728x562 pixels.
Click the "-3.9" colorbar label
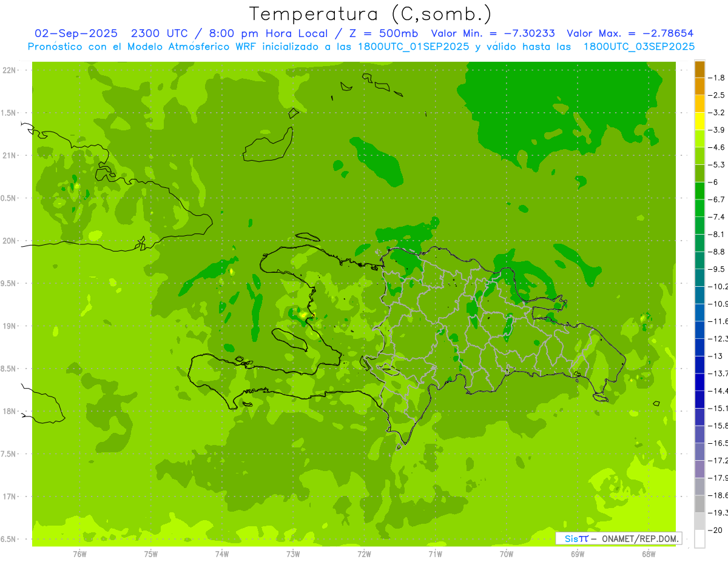[716, 130]
